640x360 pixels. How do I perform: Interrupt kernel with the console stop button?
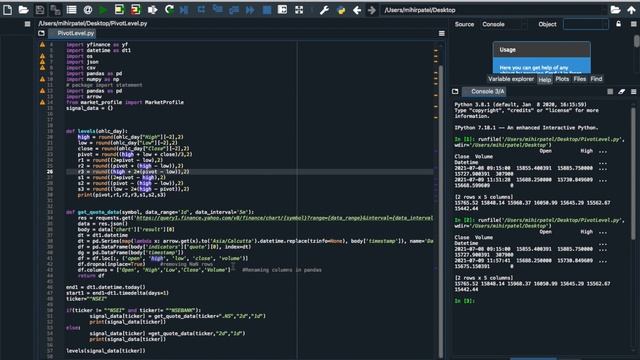point(610,92)
